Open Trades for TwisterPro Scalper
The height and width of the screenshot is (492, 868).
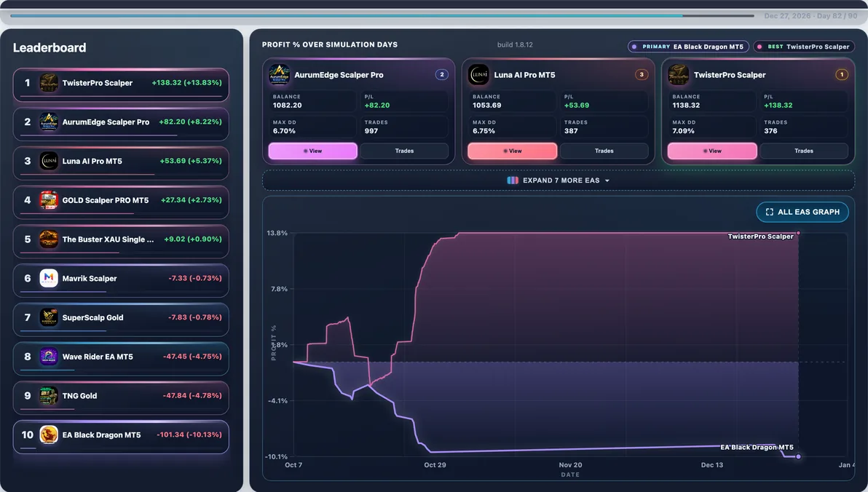pos(804,151)
